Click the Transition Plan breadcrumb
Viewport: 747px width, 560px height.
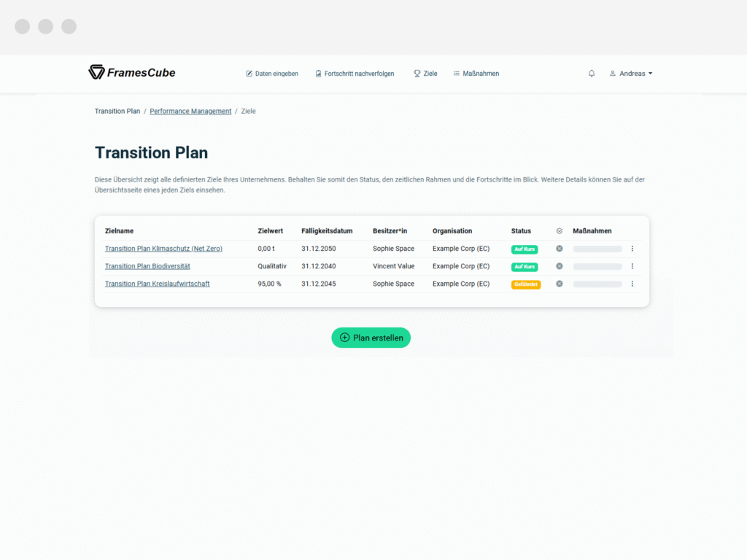pyautogui.click(x=117, y=111)
